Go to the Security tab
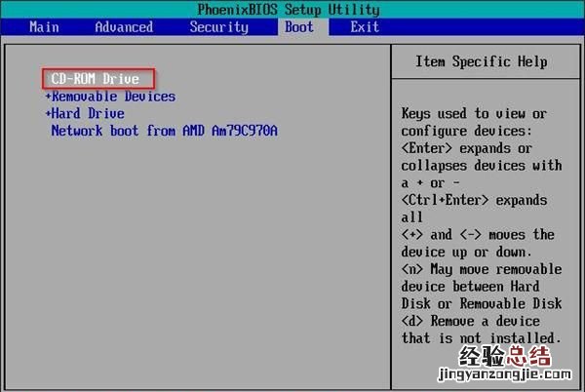This screenshot has width=585, height=392. click(218, 27)
